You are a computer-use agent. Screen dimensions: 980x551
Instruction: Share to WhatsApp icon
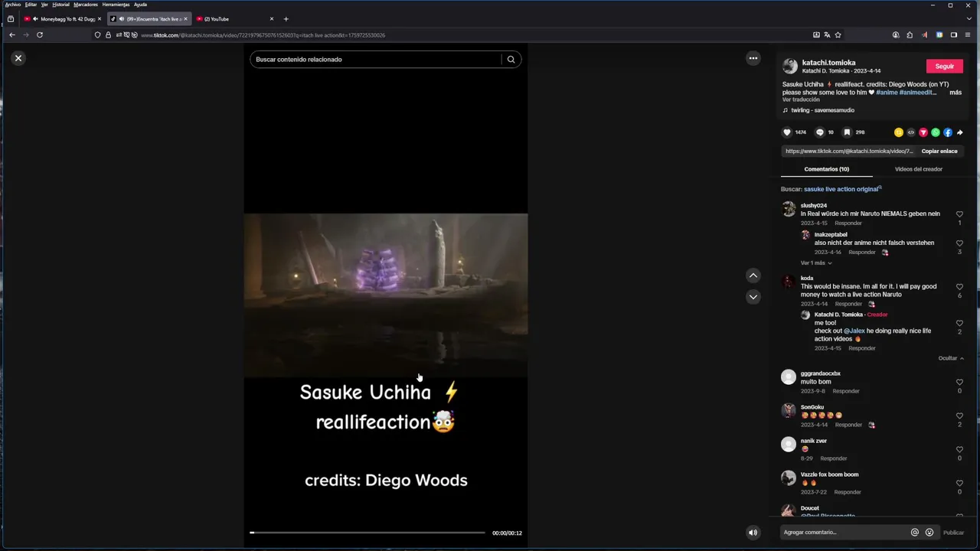936,132
